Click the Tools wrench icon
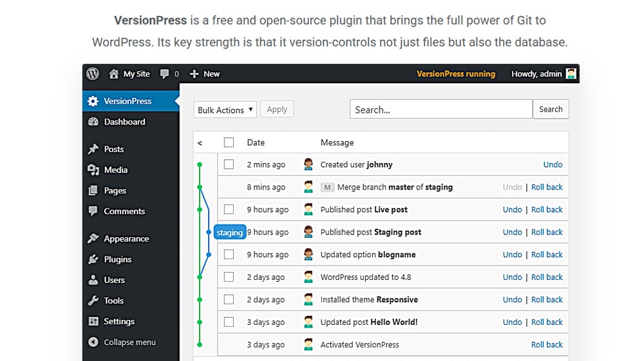The image size is (644, 361). (x=93, y=300)
